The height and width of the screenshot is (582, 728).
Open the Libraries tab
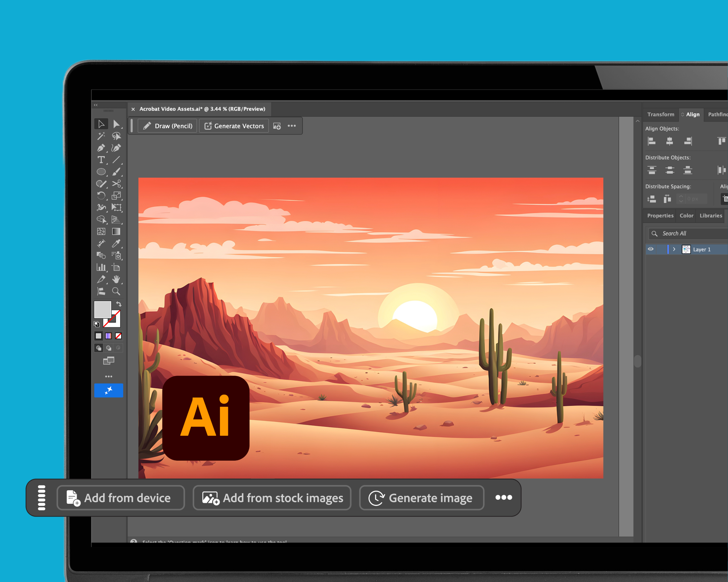tap(710, 215)
